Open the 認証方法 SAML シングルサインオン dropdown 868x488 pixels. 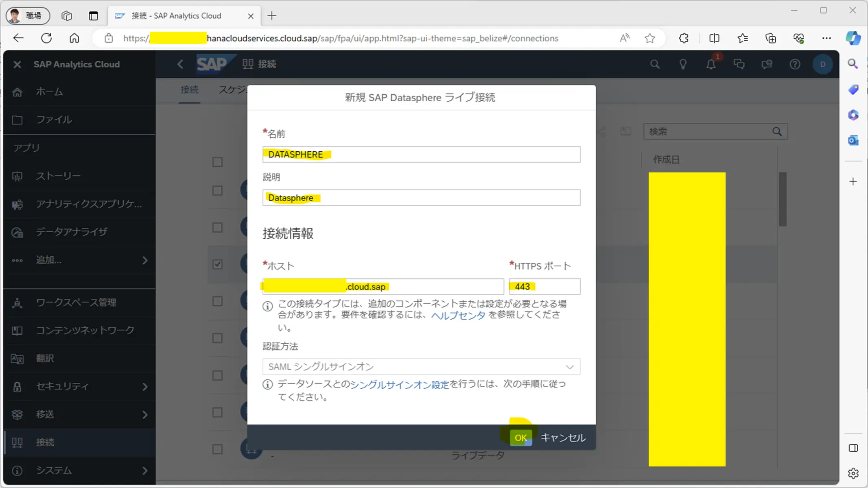421,366
